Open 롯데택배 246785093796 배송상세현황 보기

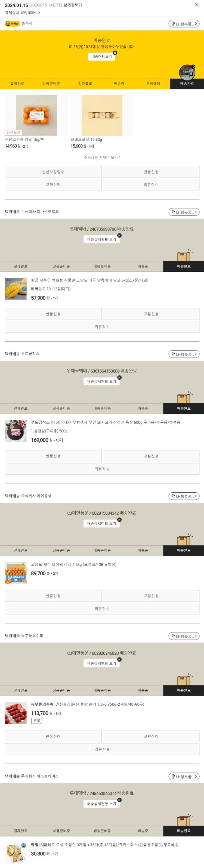(x=101, y=239)
